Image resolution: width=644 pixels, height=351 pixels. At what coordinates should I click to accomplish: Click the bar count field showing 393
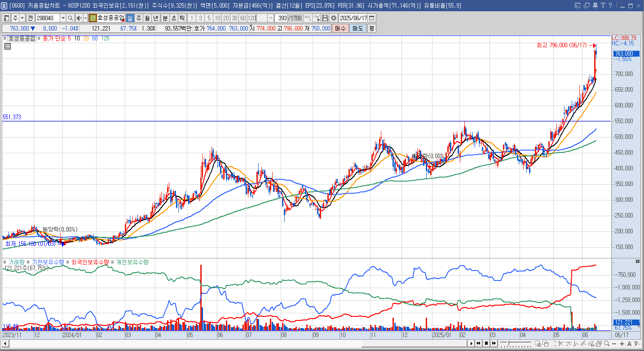[x=281, y=18]
